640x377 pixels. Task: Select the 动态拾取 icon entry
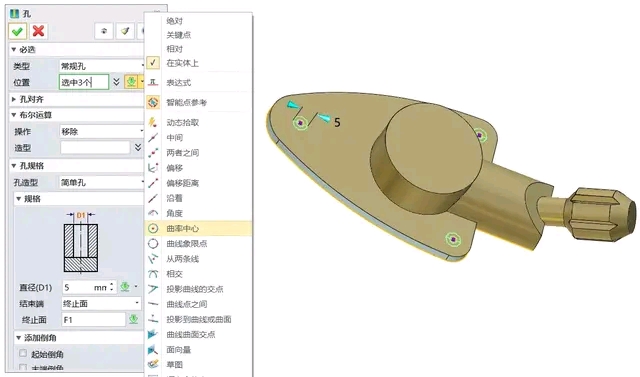pos(198,122)
